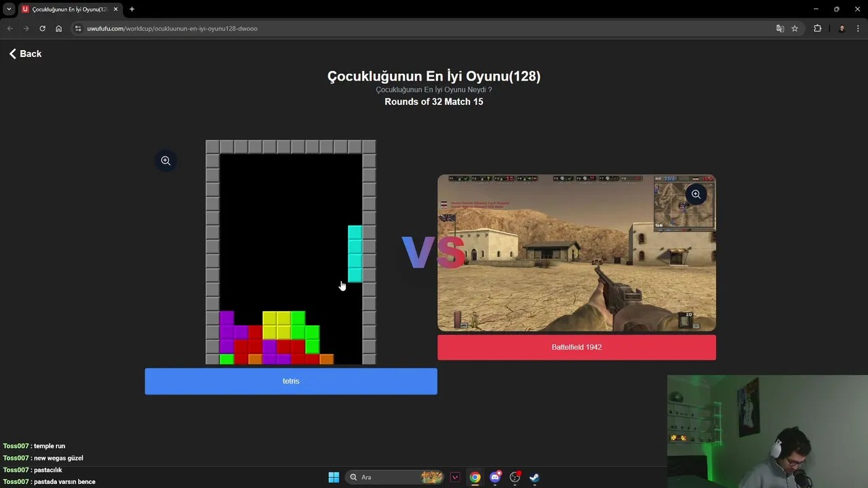Expand the tab search dropdown arrow
The height and width of the screenshot is (488, 868).
[x=9, y=9]
